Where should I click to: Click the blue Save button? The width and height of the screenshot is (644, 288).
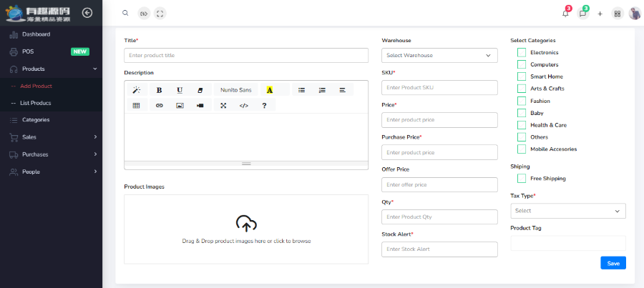point(613,263)
